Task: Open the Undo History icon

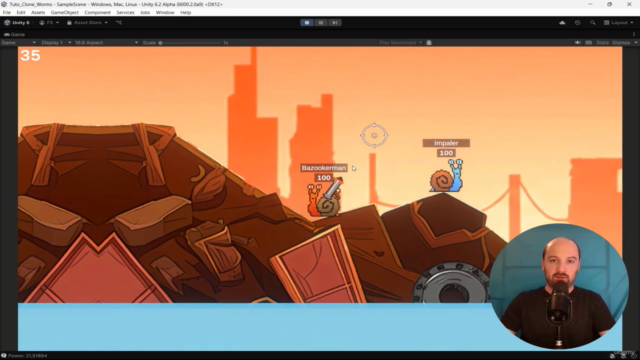Action: point(577,22)
